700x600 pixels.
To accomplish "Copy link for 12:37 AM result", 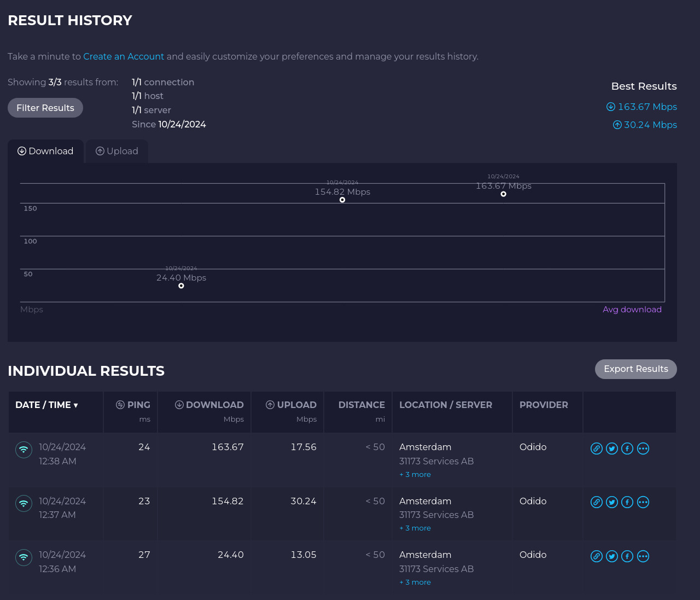I will click(x=597, y=502).
